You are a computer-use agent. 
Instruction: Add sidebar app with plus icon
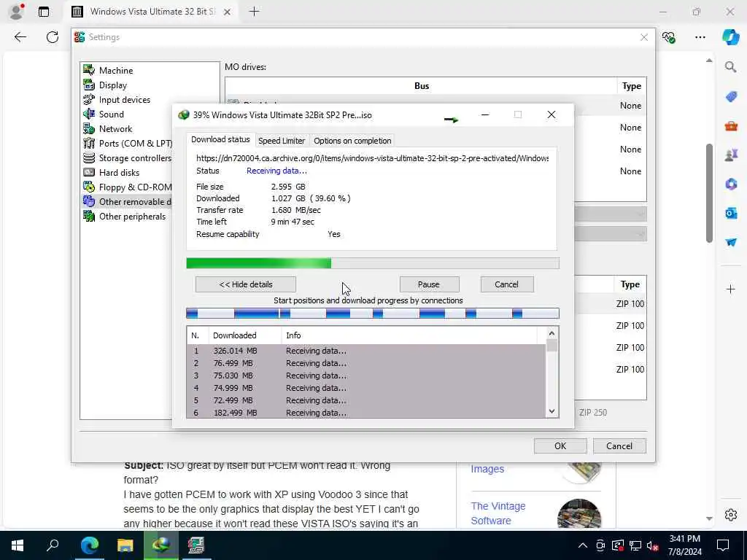pyautogui.click(x=731, y=289)
